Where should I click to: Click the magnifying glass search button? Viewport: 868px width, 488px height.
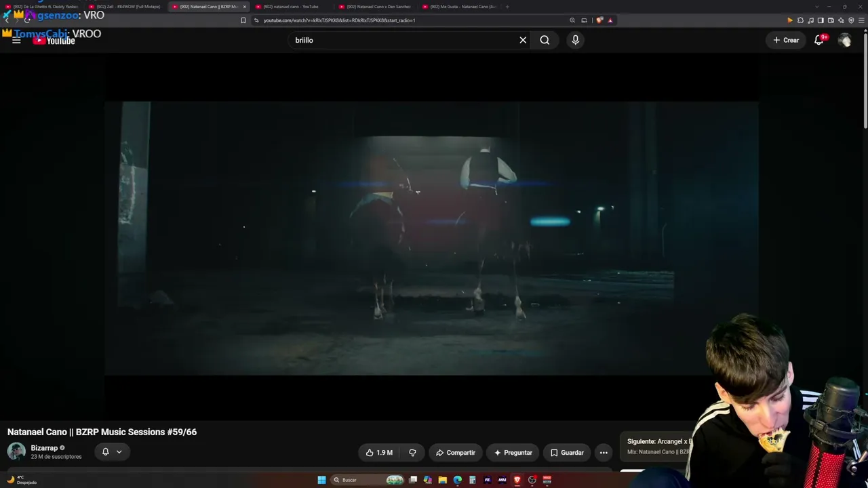[x=545, y=40]
